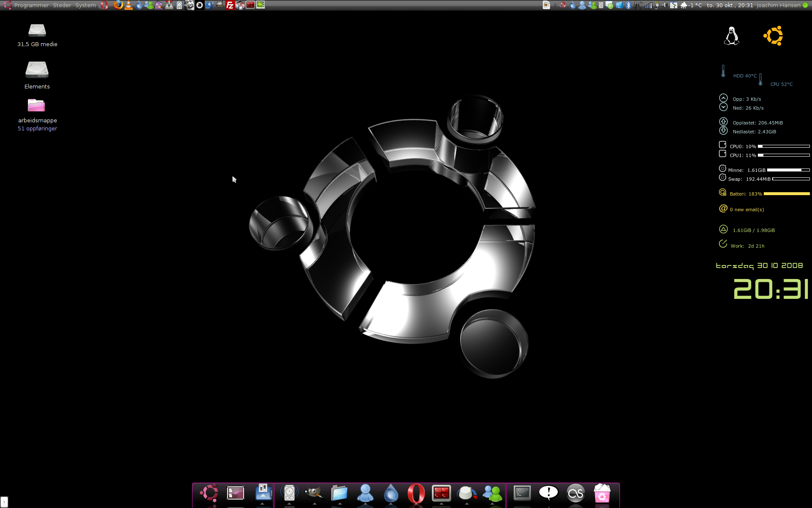
Task: Click the exclamation speech bubble in dock
Action: tap(549, 493)
